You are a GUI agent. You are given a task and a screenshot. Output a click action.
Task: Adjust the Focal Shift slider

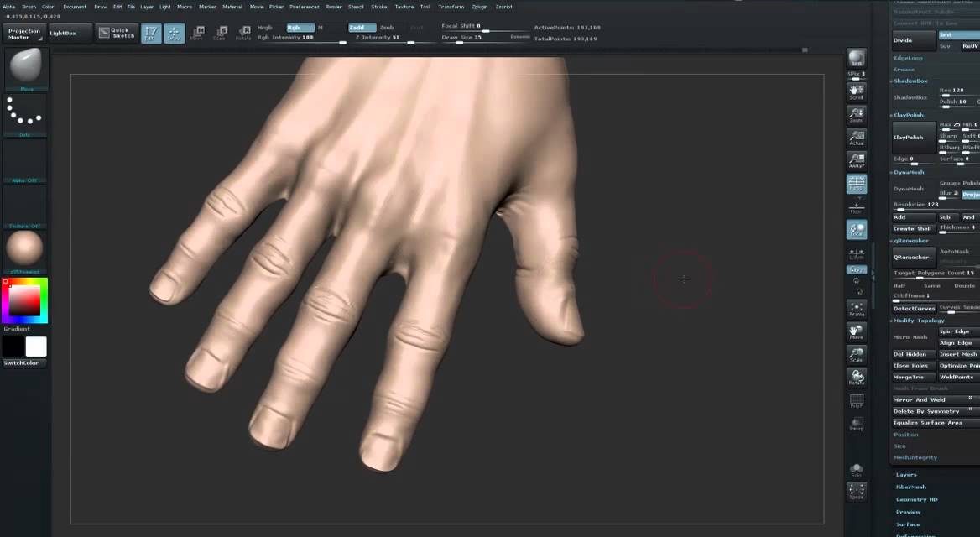[x=485, y=27]
